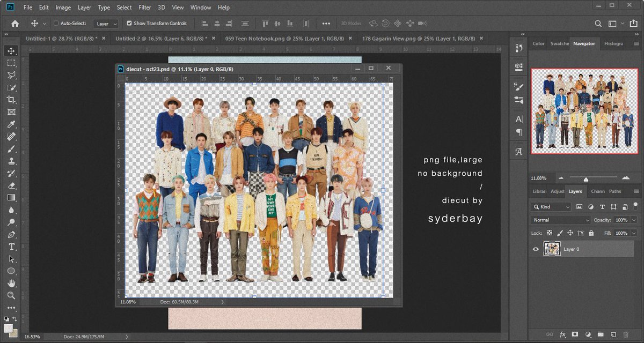Viewport: 644px width, 343px height.
Task: Delete layer with trash icon
Action: coord(626,334)
